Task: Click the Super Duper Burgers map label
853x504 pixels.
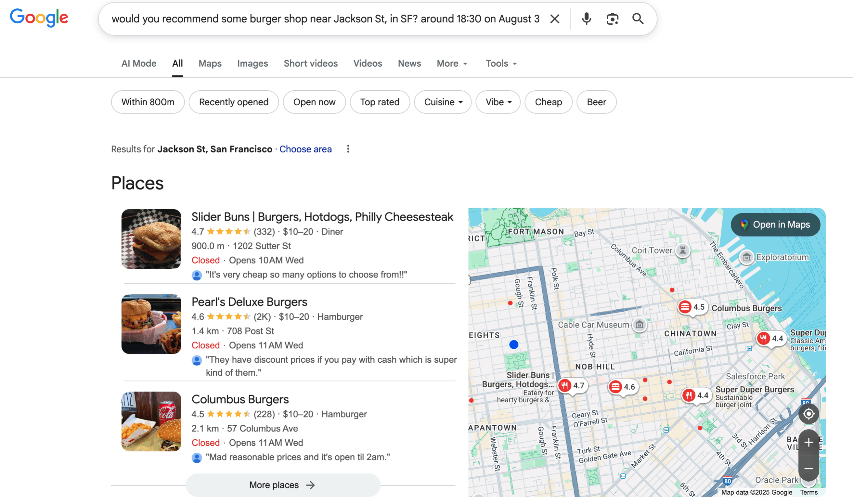Action: (754, 389)
